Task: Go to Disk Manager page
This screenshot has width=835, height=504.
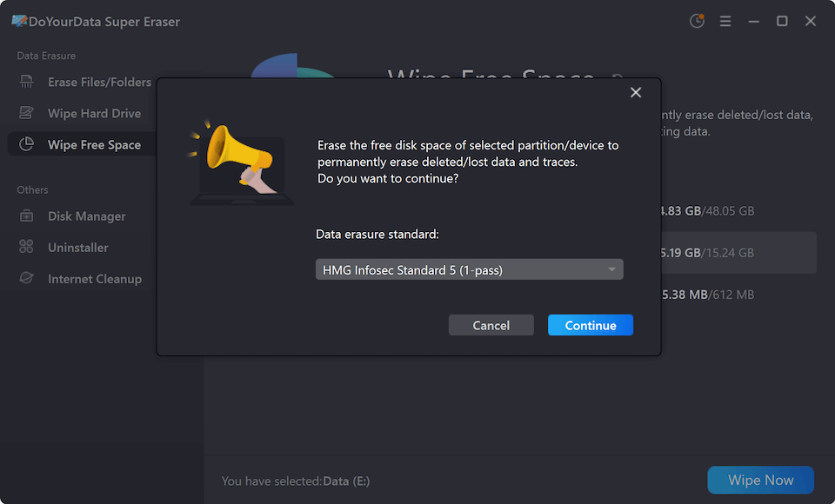Action: coord(86,216)
